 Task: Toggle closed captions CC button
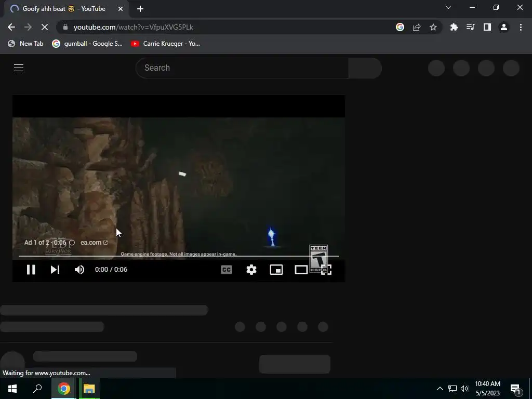(x=227, y=270)
